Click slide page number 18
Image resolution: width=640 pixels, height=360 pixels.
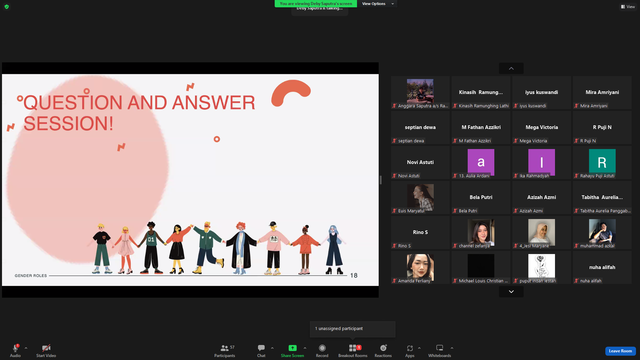(354, 276)
